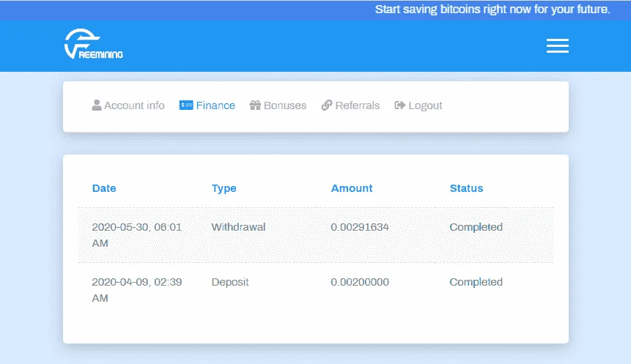
Task: Select the Withdrawal type cell
Action: coord(239,227)
